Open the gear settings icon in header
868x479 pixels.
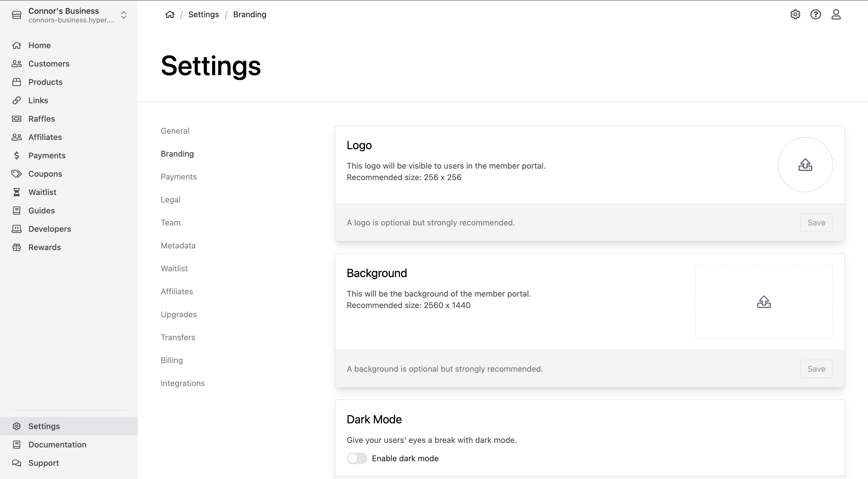point(795,14)
